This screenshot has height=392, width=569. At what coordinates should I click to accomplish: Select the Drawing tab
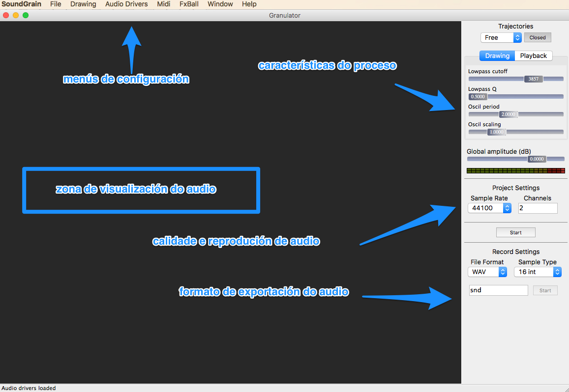pos(497,56)
